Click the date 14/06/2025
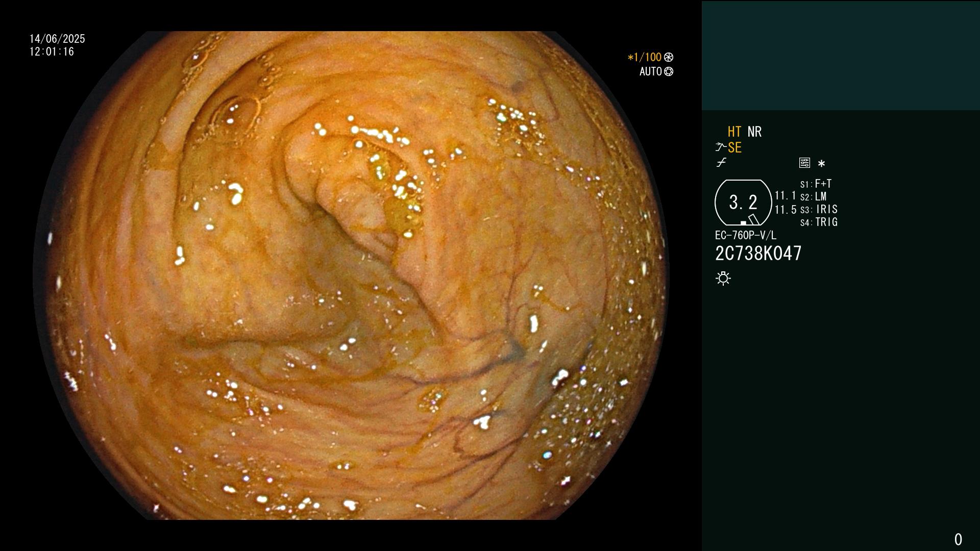The height and width of the screenshot is (551, 980). [57, 39]
